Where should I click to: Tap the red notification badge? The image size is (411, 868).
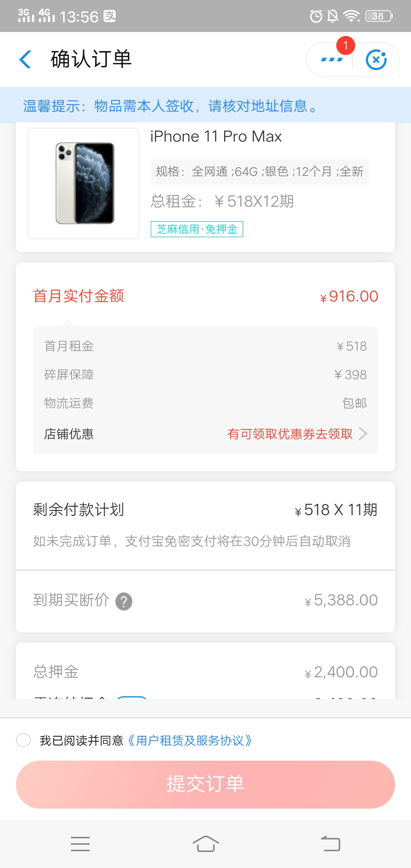[346, 46]
